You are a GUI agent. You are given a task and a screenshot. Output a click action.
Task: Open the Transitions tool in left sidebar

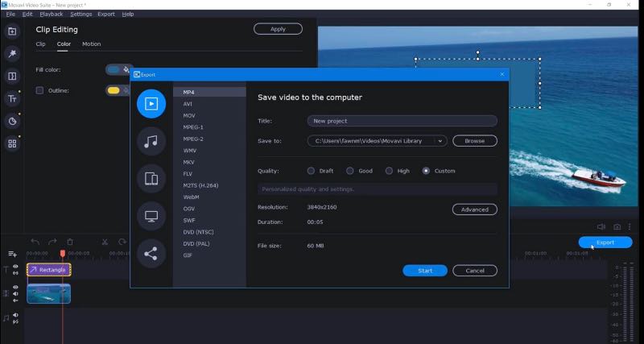click(x=12, y=77)
